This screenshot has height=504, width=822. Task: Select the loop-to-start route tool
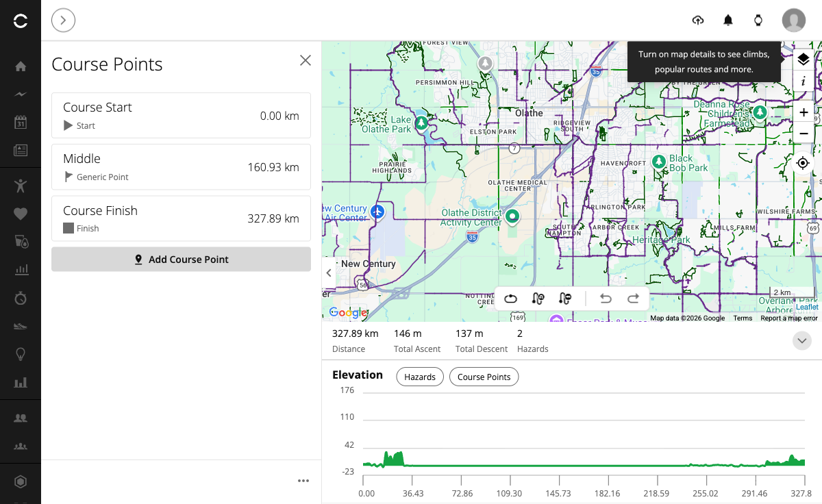pyautogui.click(x=511, y=299)
